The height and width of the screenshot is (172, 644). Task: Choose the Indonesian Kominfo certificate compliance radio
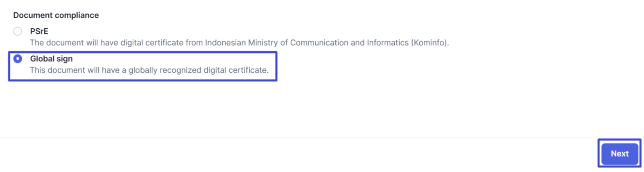[18, 31]
